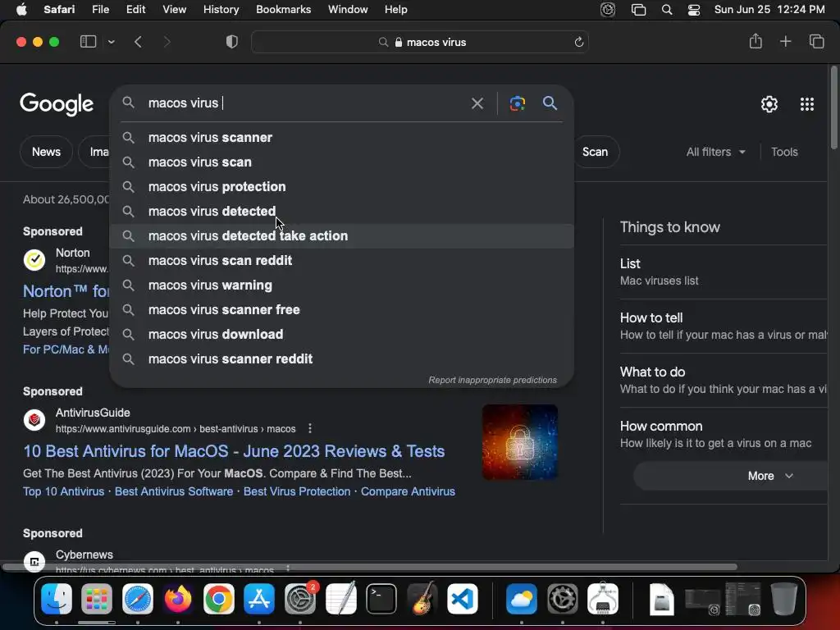Choose 'macos virus scanner reddit' suggestion

click(x=342, y=359)
